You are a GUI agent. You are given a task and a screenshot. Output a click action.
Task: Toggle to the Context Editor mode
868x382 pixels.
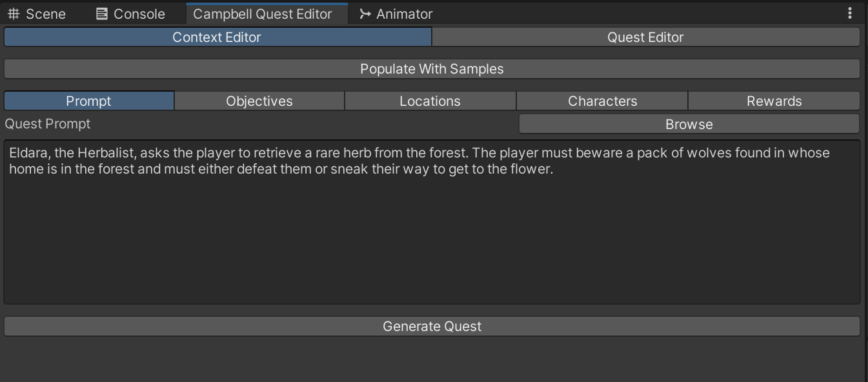tap(217, 37)
